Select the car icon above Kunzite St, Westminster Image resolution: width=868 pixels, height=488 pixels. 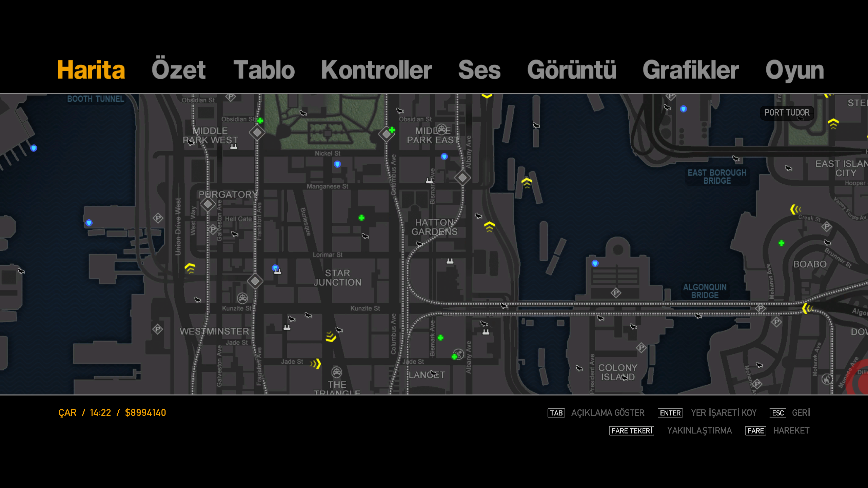(x=242, y=299)
